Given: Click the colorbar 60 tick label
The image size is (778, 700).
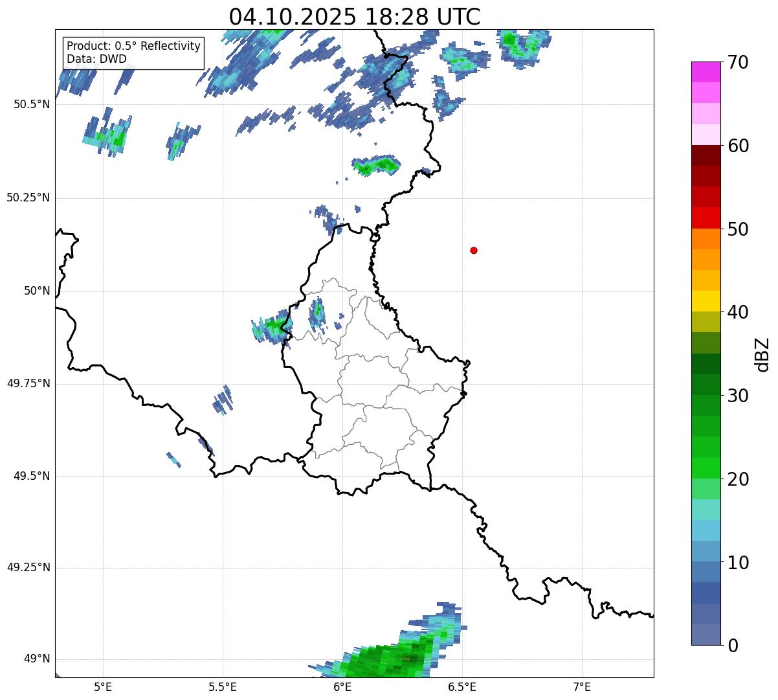Looking at the screenshot, I should click(x=738, y=146).
